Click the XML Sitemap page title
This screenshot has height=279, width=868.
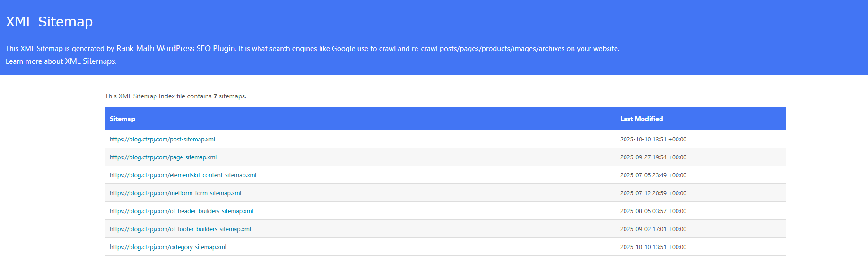coord(49,22)
